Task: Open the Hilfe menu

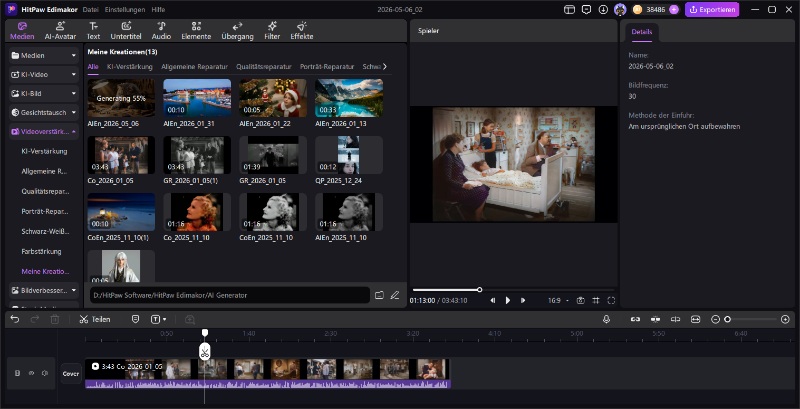Action: (158, 10)
